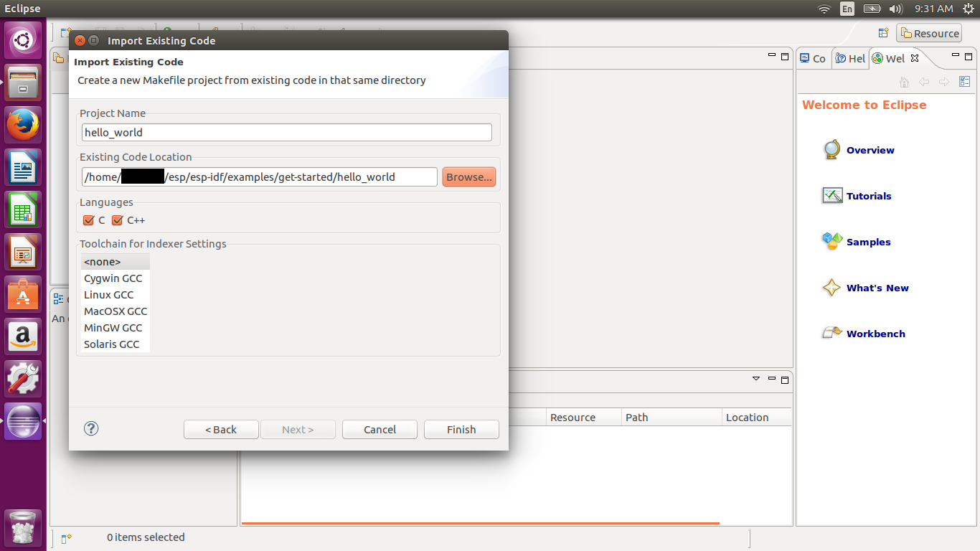Open the Tutorials icon on Welcome page
The width and height of the screenshot is (980, 551).
coord(832,195)
